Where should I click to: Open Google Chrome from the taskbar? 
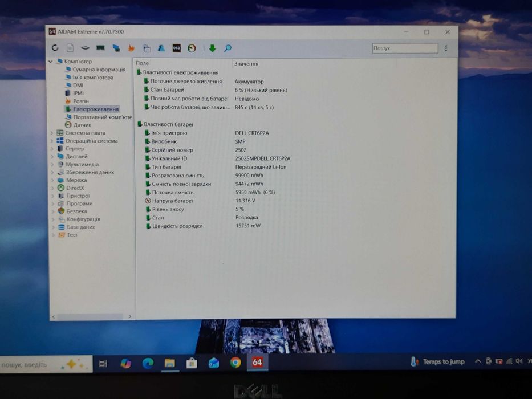[235, 363]
